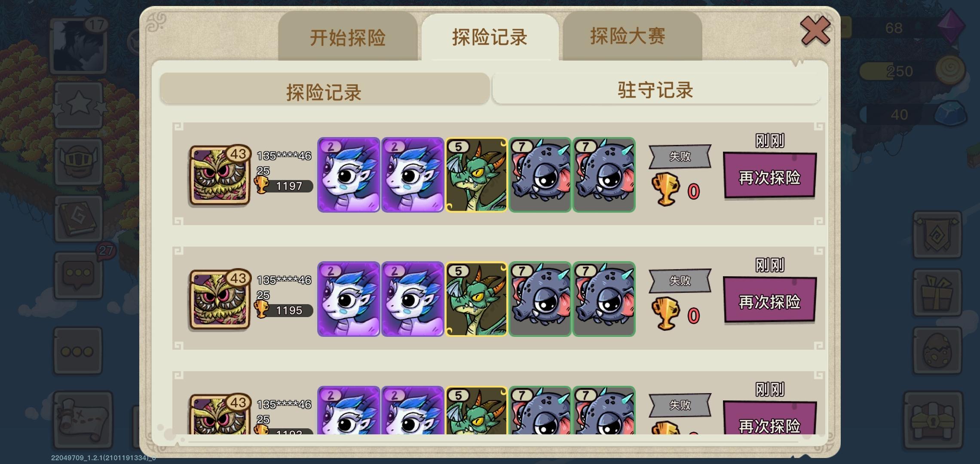Open the treasure chest icon

tap(933, 420)
